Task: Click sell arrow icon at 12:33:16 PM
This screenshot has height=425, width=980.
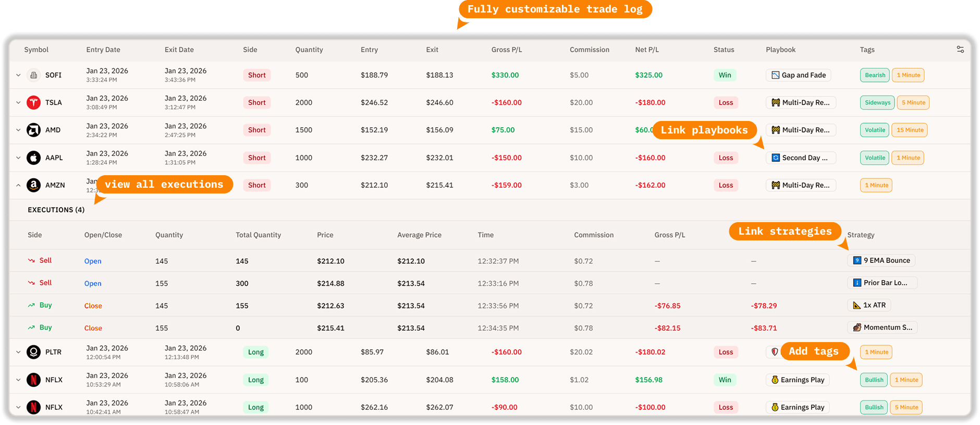Action: pyautogui.click(x=31, y=283)
